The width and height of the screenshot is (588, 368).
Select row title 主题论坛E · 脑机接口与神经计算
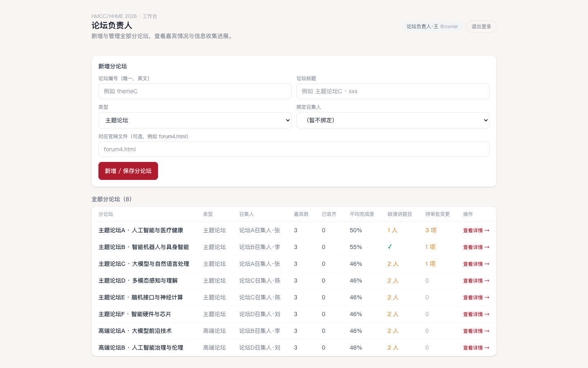pos(140,298)
